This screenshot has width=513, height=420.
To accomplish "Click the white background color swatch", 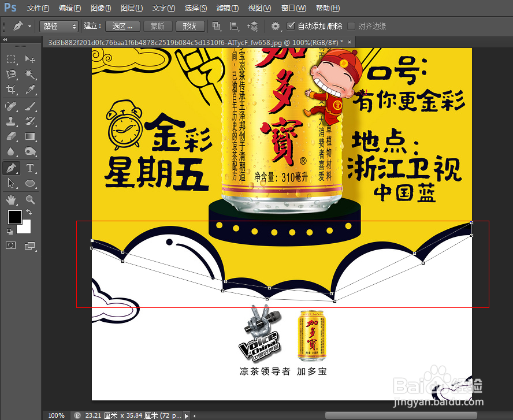I will (25, 228).
